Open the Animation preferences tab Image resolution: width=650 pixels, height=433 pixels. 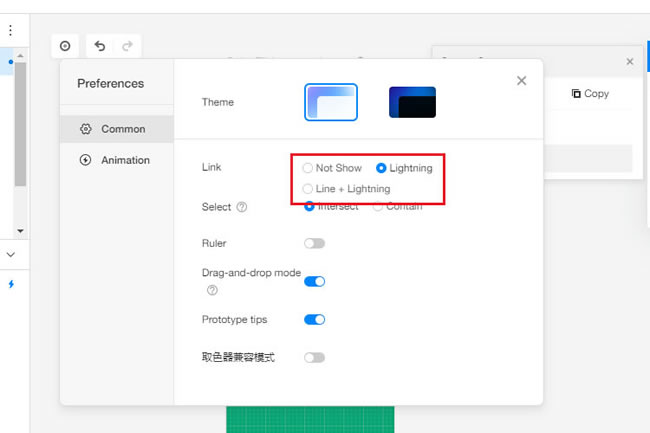(x=117, y=160)
